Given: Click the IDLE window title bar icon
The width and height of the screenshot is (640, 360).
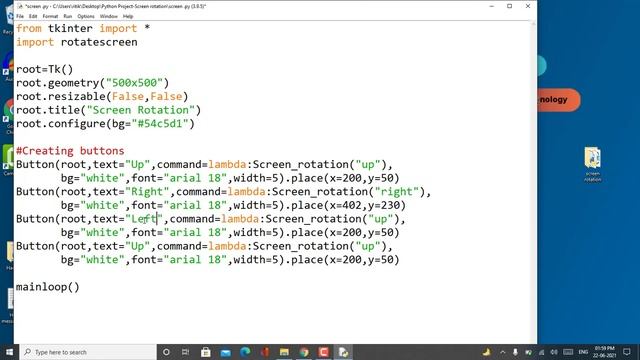Looking at the screenshot, I should point(20,6).
